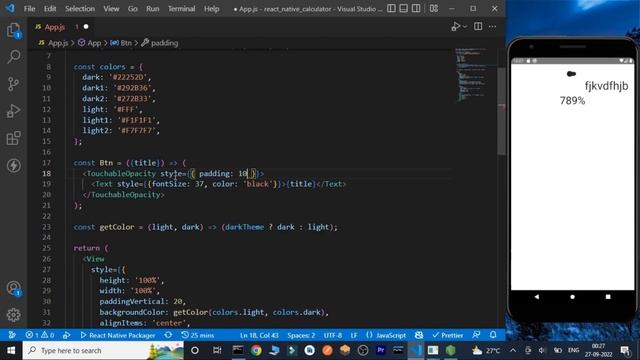Click '#22252D' color value on line 9
This screenshot has width=640, height=360.
tap(128, 77)
